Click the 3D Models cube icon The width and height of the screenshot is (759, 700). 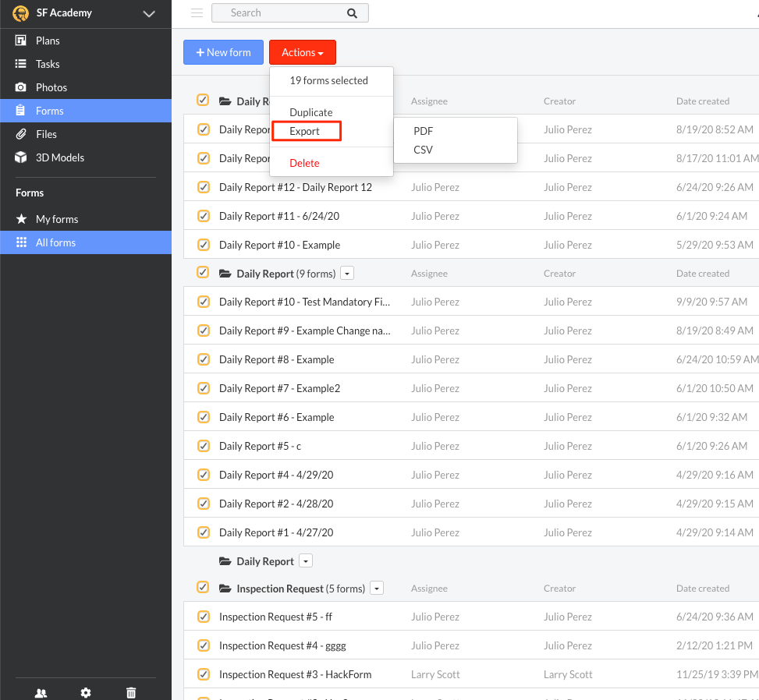point(21,157)
